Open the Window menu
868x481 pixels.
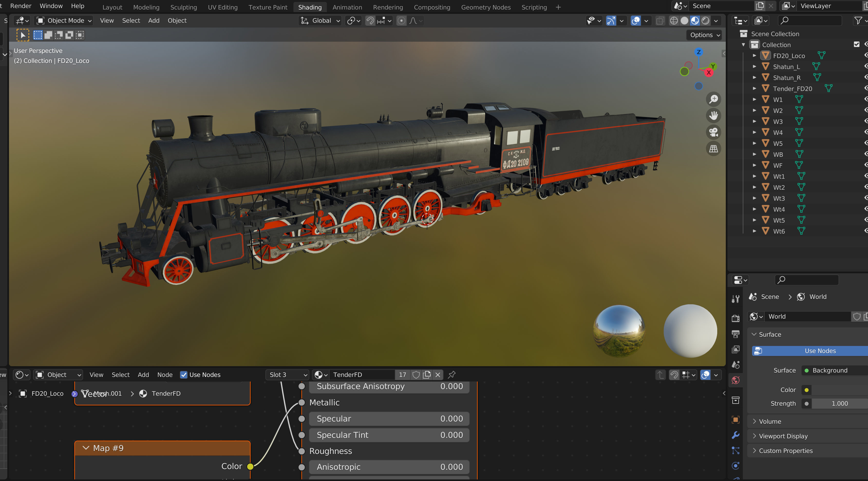tap(51, 6)
